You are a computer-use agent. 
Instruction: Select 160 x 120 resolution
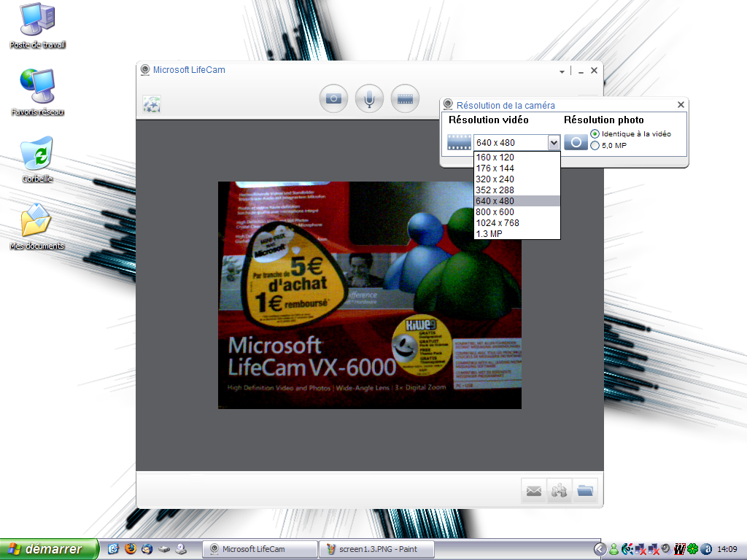point(517,157)
